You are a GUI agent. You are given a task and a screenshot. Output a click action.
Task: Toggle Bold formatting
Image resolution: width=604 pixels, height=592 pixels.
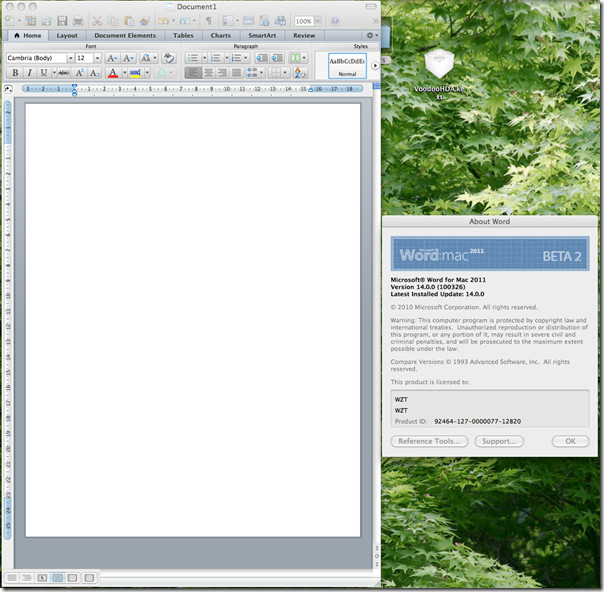(x=15, y=72)
